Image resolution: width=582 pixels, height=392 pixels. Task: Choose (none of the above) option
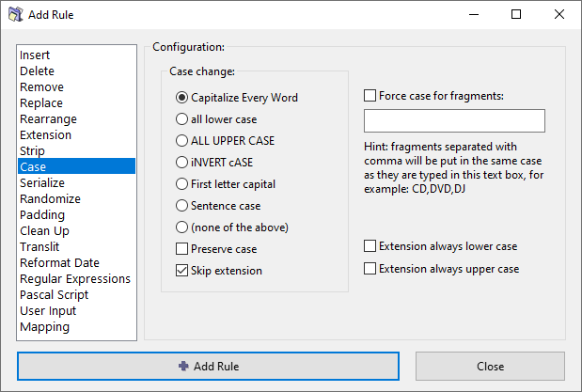[x=182, y=227]
